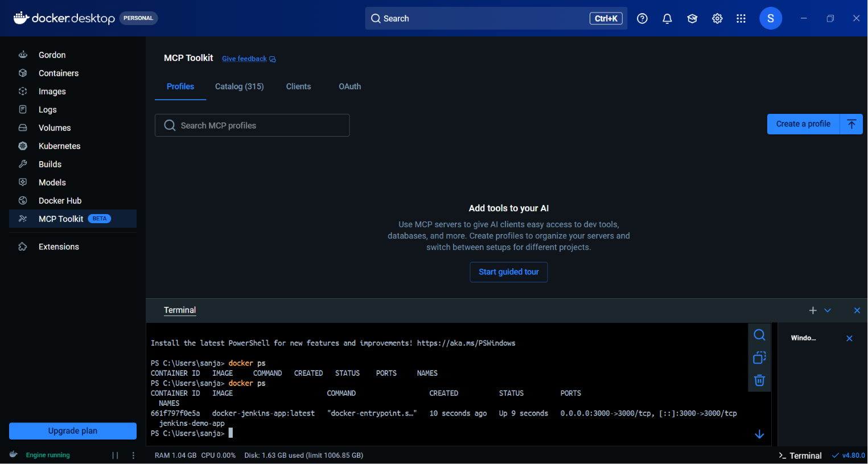868x464 pixels.
Task: Open Settings gear icon
Action: point(717,19)
